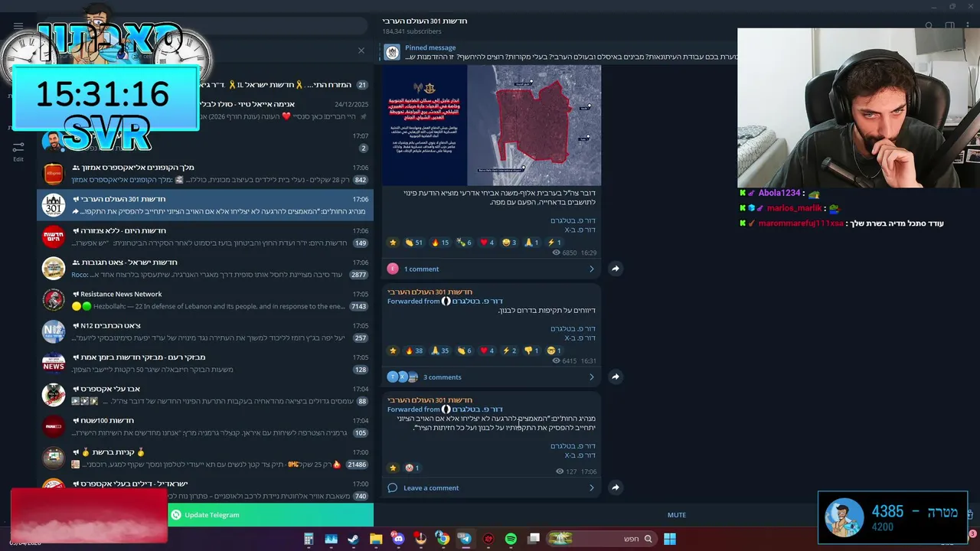Open the Edit folders option in sidebar
This screenshot has height=551, width=980.
[x=18, y=150]
